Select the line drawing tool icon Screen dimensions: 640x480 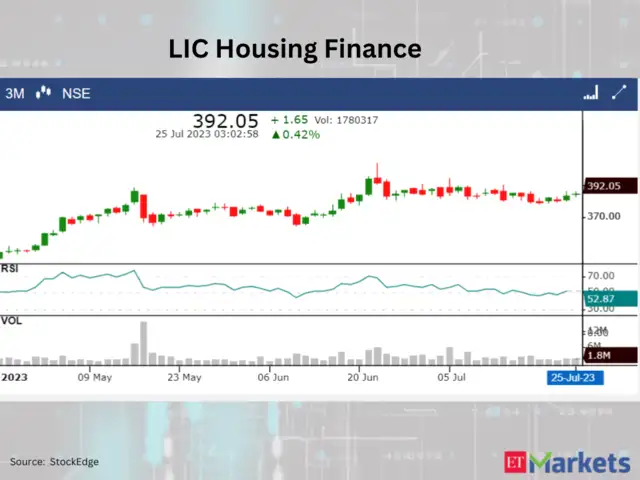pyautogui.click(x=620, y=93)
